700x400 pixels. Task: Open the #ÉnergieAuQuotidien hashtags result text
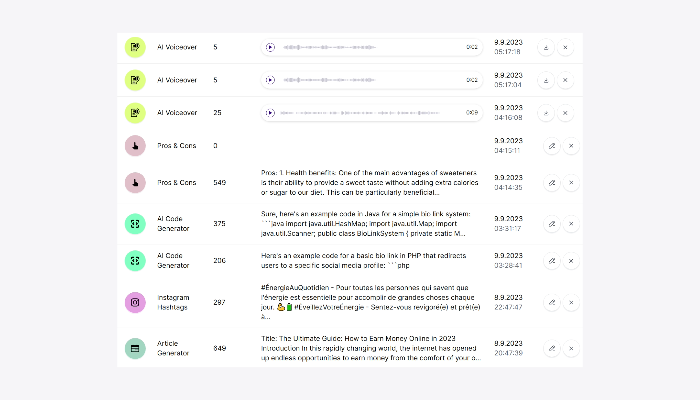point(371,302)
